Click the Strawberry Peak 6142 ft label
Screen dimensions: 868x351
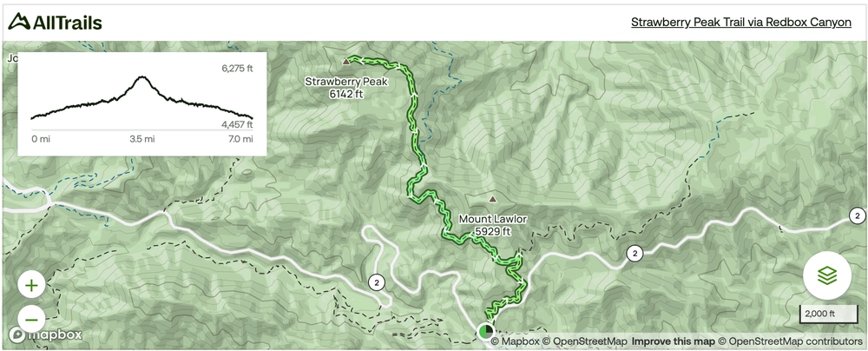coord(346,88)
